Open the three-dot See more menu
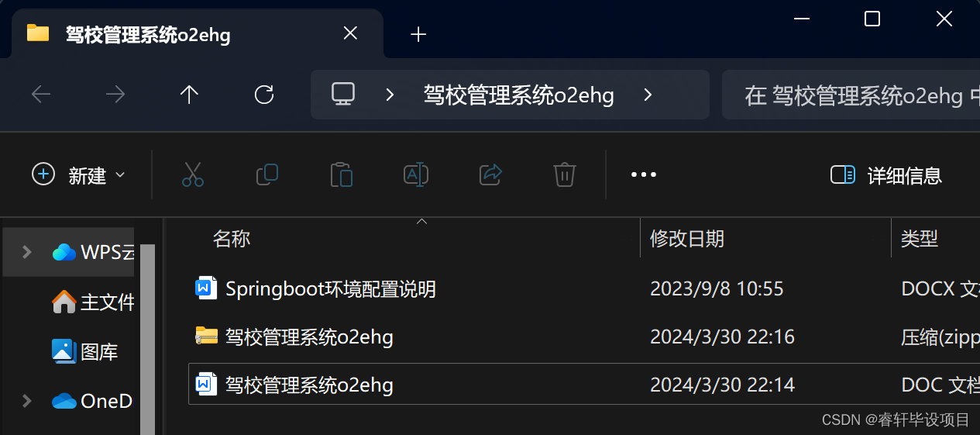The width and height of the screenshot is (980, 435). pos(644,175)
